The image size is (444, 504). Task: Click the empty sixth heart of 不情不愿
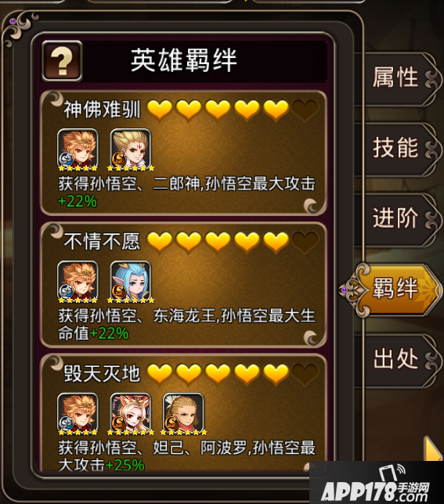pyautogui.click(x=305, y=243)
